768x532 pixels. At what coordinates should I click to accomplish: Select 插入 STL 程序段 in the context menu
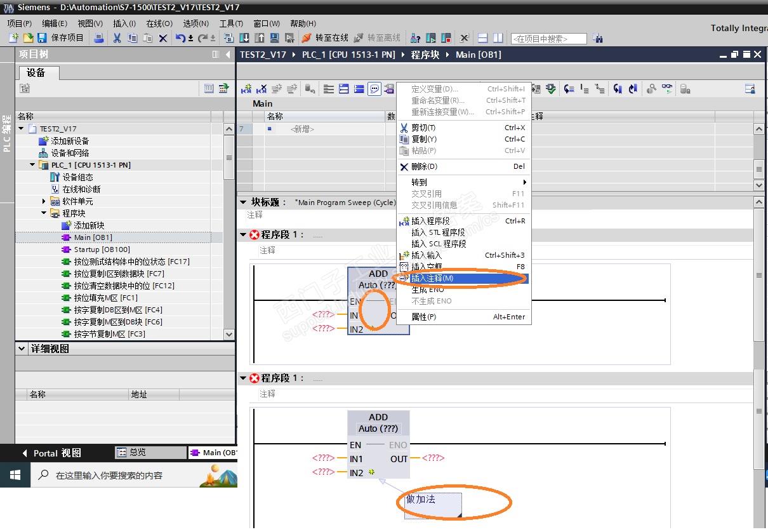pos(463,232)
